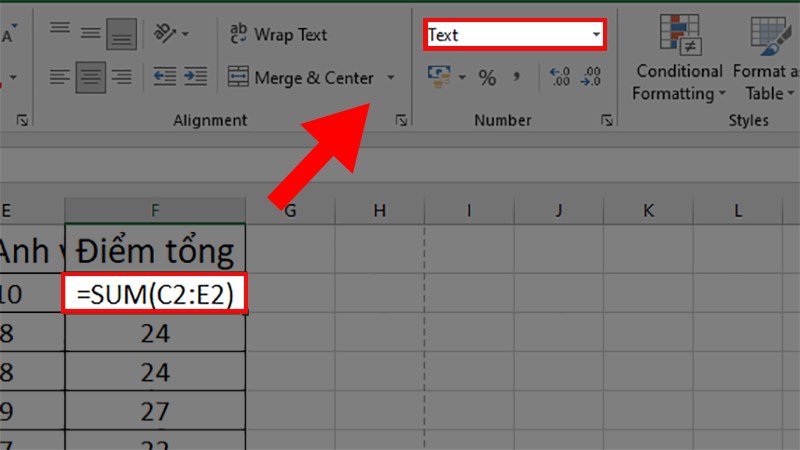The height and width of the screenshot is (450, 800).
Task: Apply Accounting Number Format
Action: click(x=439, y=77)
